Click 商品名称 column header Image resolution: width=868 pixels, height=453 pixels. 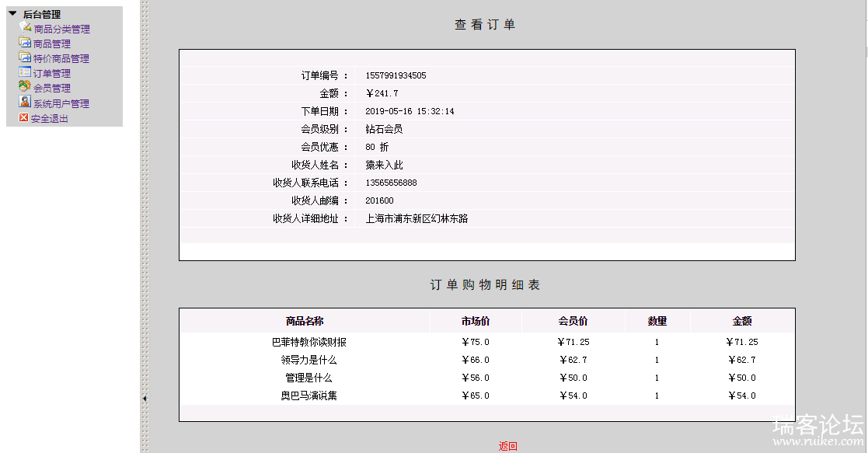pyautogui.click(x=305, y=321)
